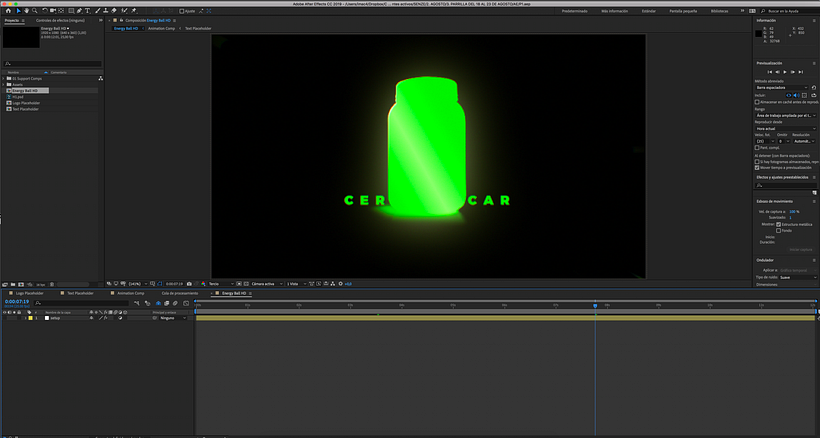Select the Rotation tool
This screenshot has width=820, height=438.
coord(45,10)
